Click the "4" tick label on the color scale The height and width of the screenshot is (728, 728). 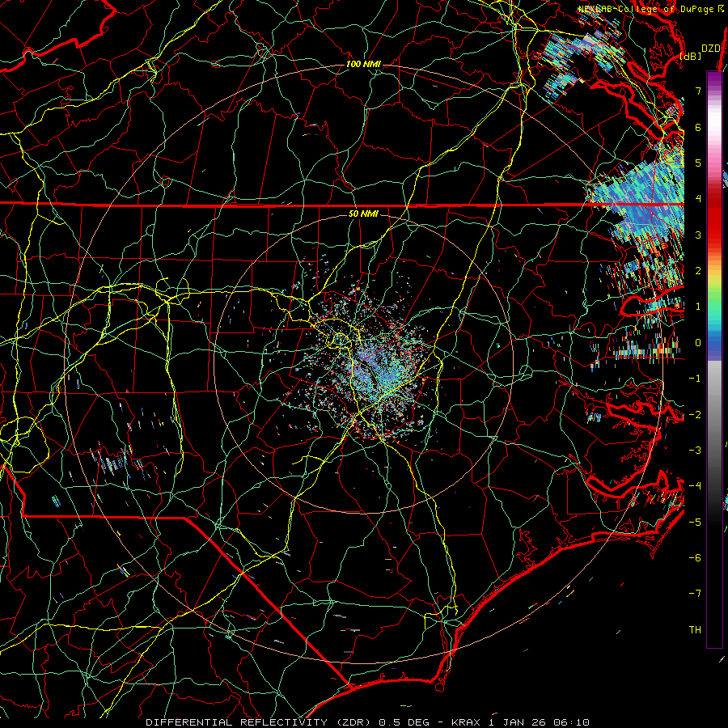(698, 199)
